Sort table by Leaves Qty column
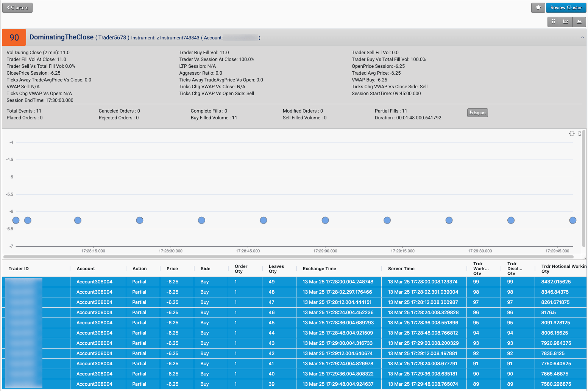 (x=276, y=269)
